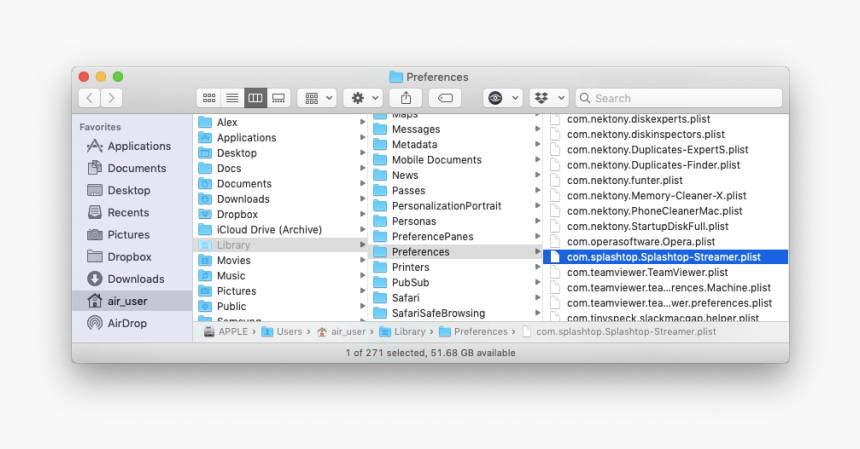Select com.nektony.Duplicates-ExpertS.plist file
This screenshot has height=449, width=860.
tap(665, 150)
